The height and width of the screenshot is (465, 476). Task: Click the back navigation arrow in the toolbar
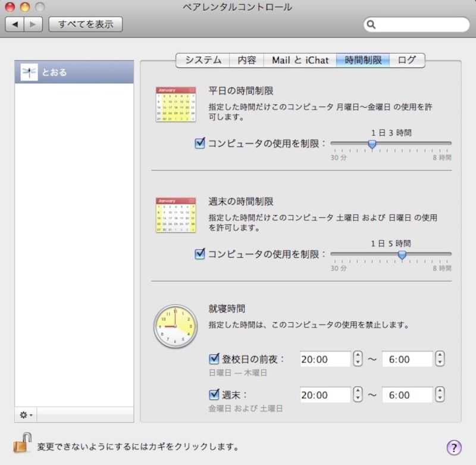click(15, 24)
